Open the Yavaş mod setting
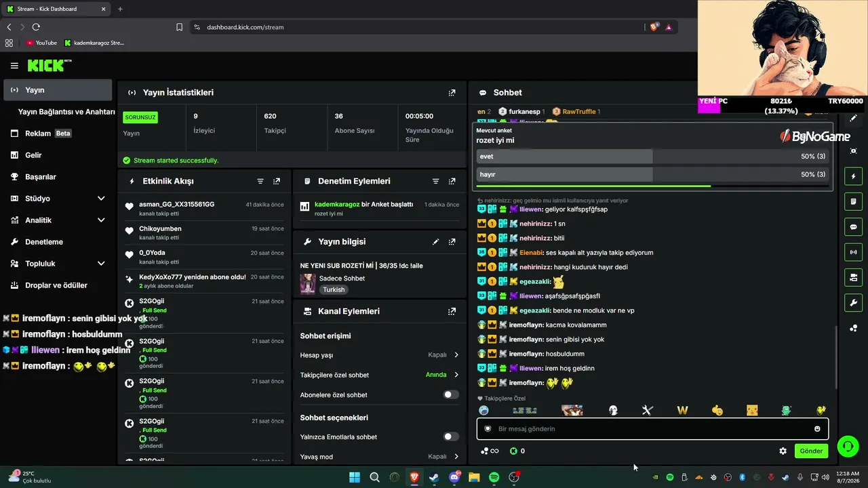This screenshot has height=488, width=868. pos(379,457)
